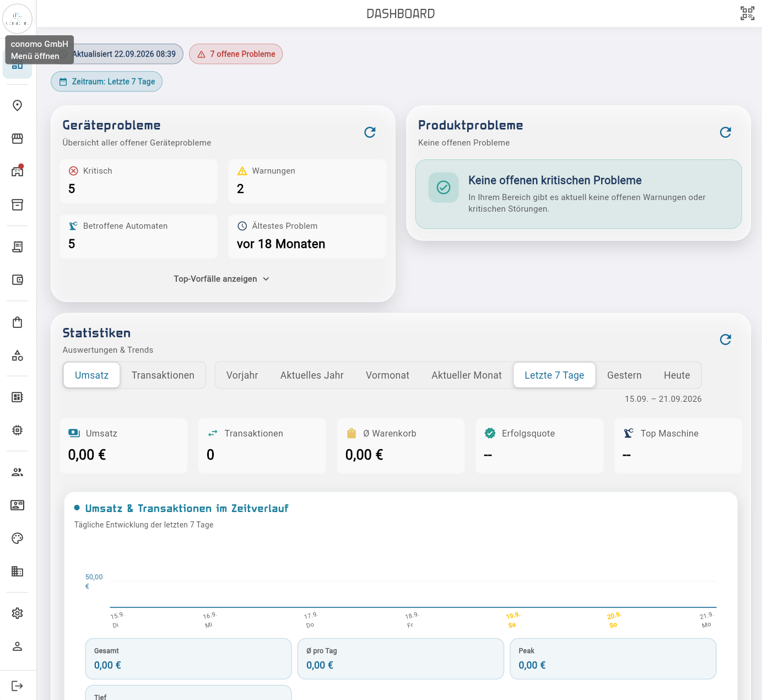
Task: Open the shopping bag sidebar icon
Action: 18,322
